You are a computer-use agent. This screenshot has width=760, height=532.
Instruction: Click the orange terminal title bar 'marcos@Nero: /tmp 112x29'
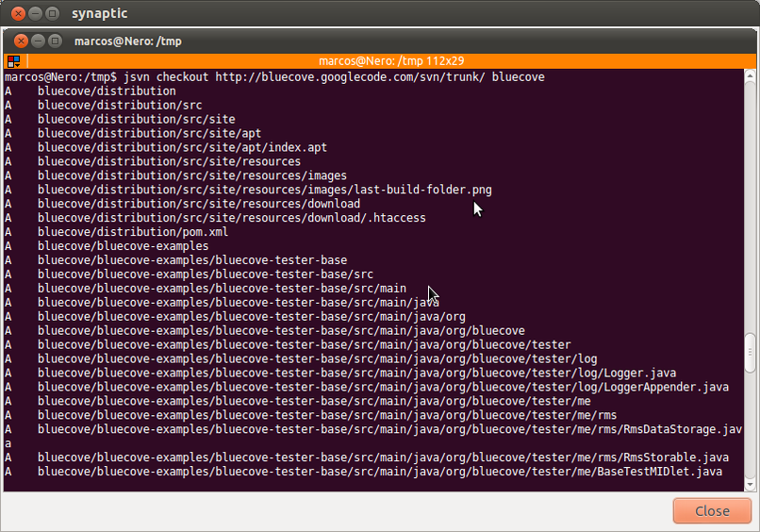pyautogui.click(x=391, y=61)
